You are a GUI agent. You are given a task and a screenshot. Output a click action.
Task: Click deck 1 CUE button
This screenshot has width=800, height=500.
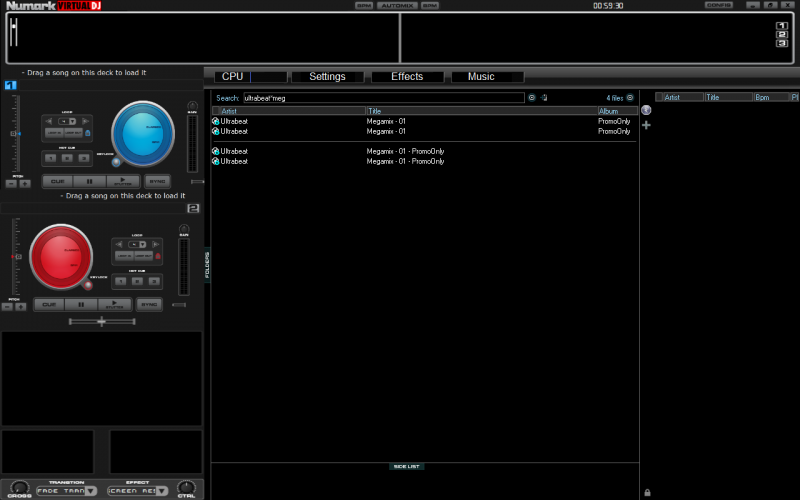57,181
